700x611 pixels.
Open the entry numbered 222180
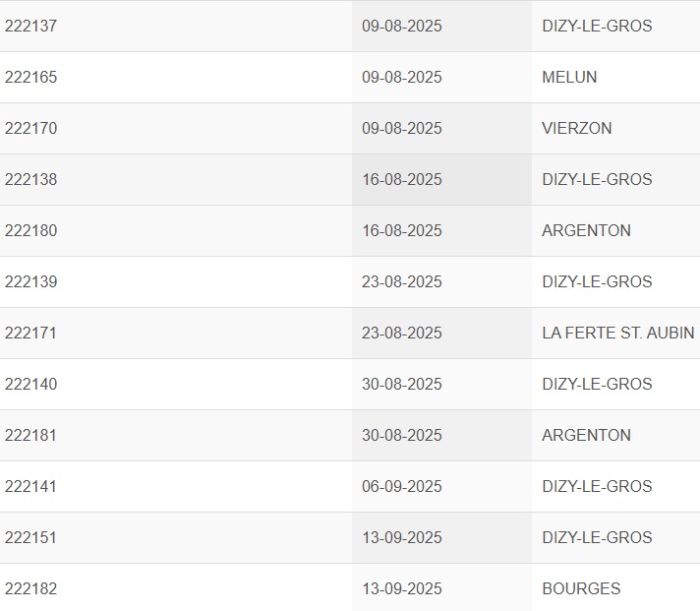30,230
